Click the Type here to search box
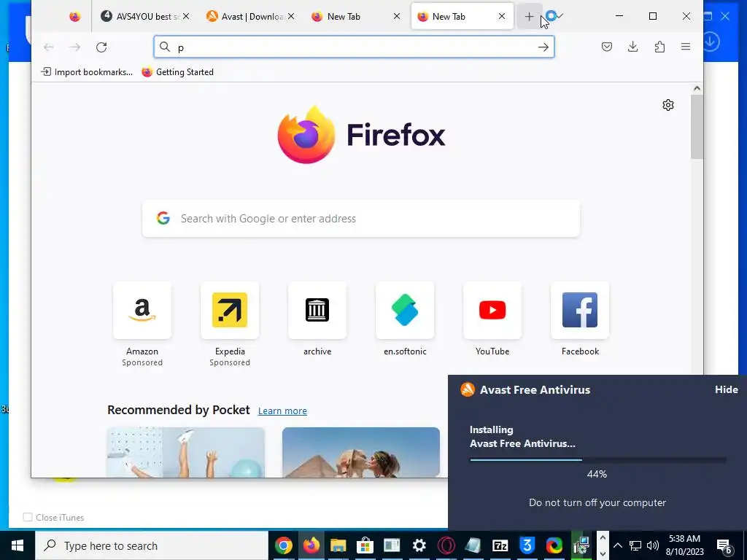The width and height of the screenshot is (747, 560). 152,545
